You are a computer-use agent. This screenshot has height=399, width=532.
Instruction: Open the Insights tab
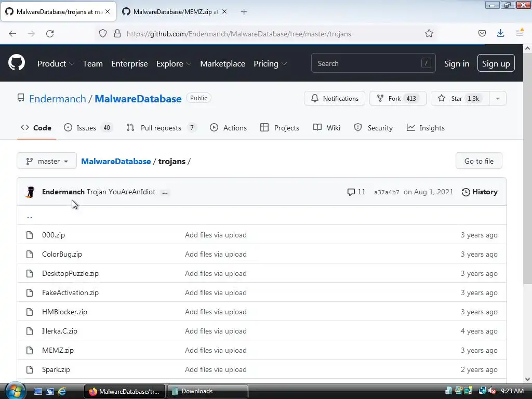tap(425, 128)
